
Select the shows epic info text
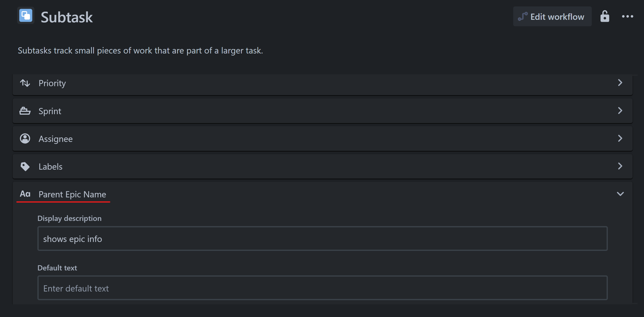pyautogui.click(x=73, y=238)
